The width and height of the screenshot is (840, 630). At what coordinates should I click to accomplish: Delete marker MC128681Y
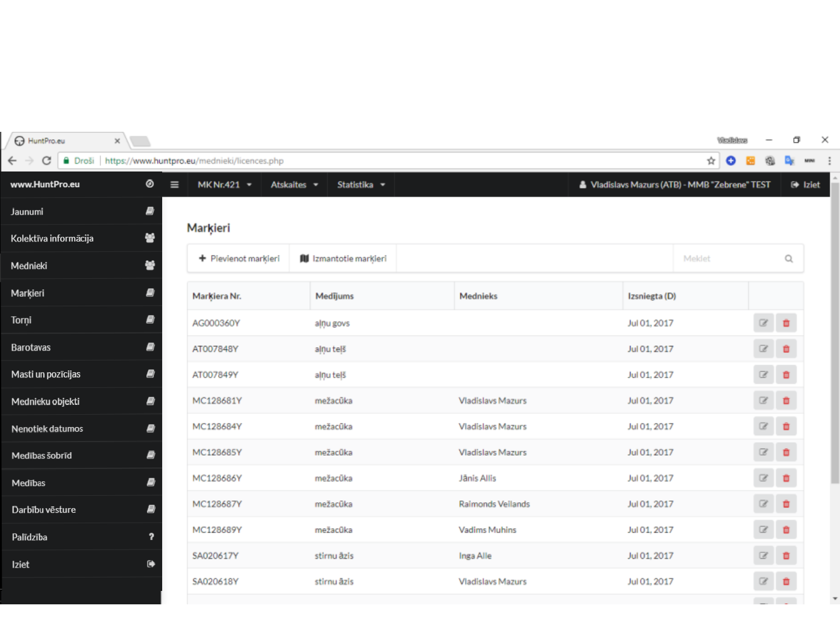(786, 401)
